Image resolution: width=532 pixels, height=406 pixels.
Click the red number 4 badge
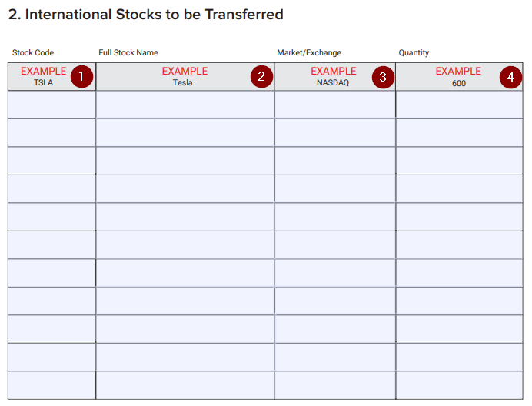pos(510,78)
